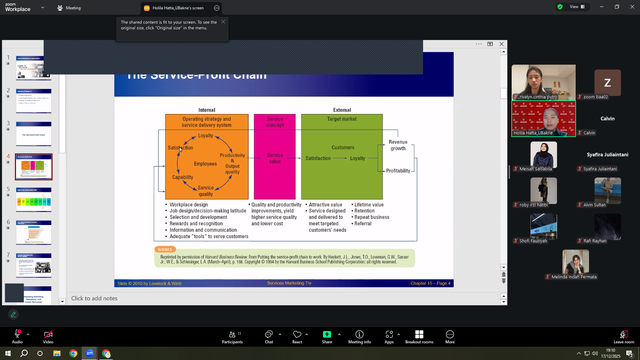Select rivalyn cinthia putri video tile
640x360 pixels.
544,82
